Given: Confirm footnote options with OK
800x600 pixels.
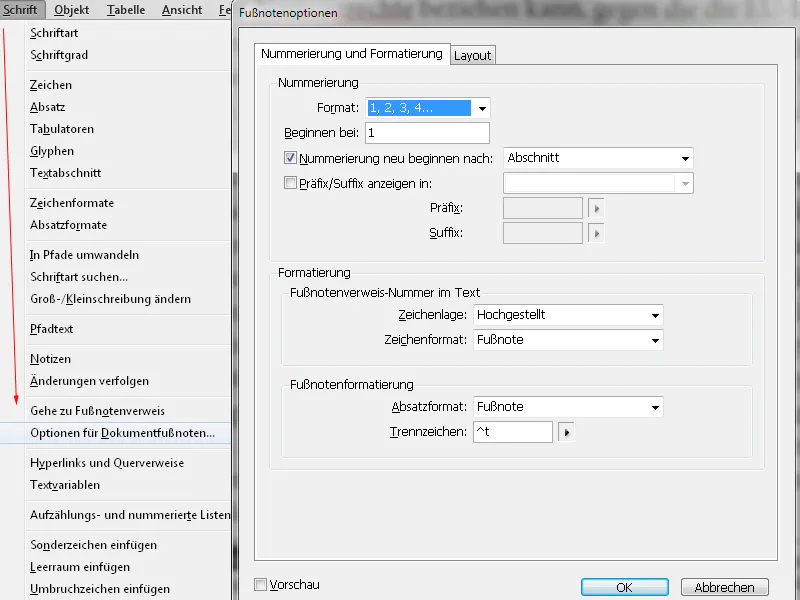Looking at the screenshot, I should coord(624,587).
